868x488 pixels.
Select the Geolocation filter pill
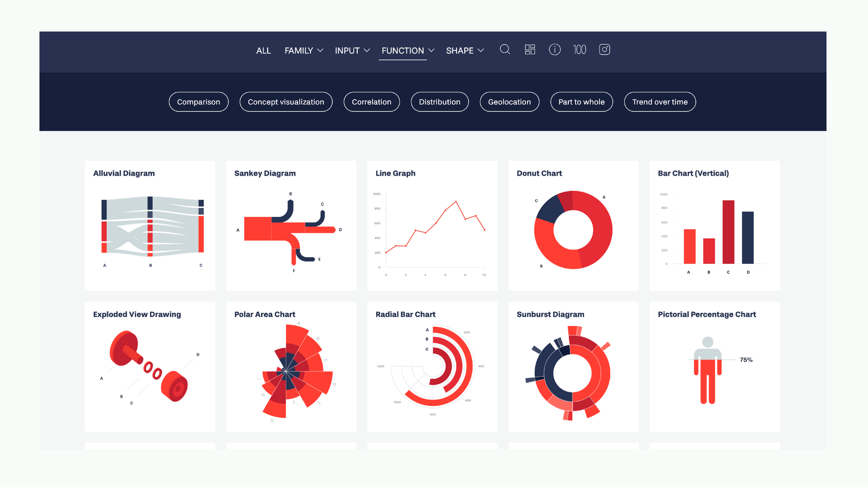coord(509,102)
